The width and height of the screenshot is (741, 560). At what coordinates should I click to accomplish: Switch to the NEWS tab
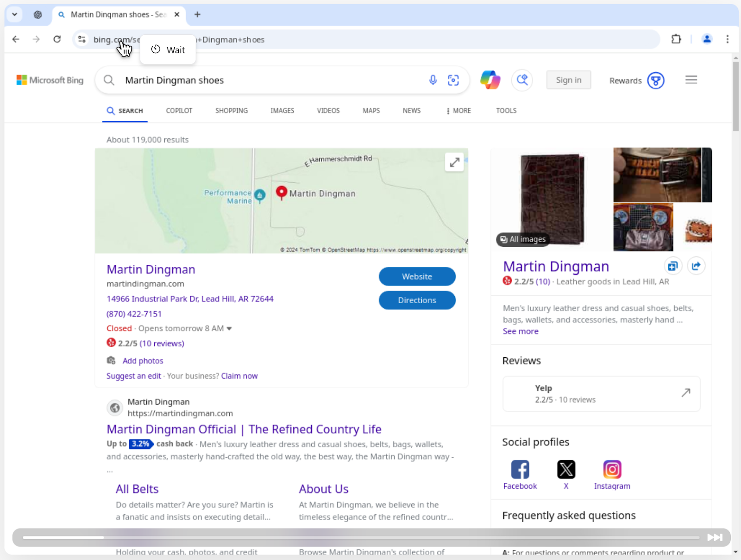coord(412,111)
